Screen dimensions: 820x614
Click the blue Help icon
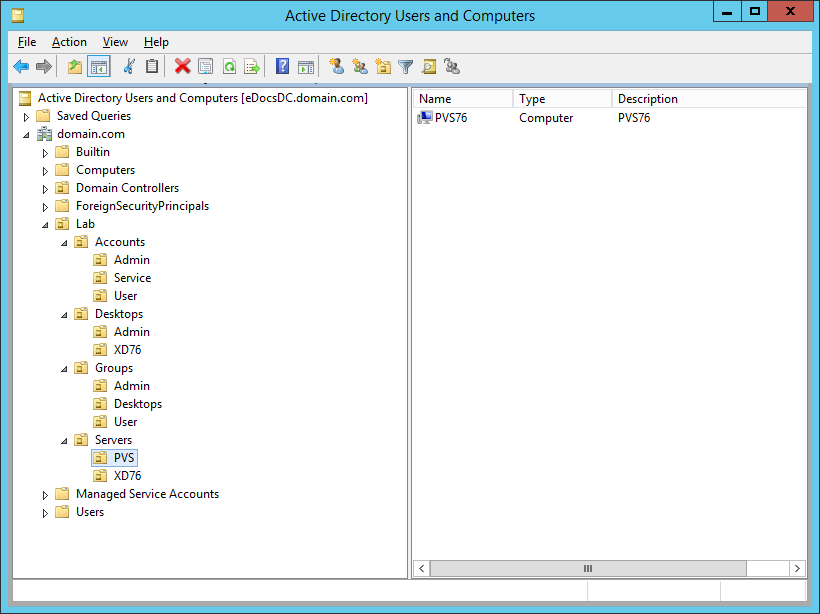click(x=282, y=67)
